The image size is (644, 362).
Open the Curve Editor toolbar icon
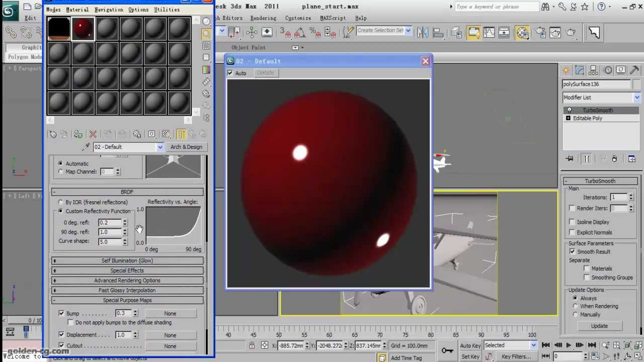click(x=489, y=33)
